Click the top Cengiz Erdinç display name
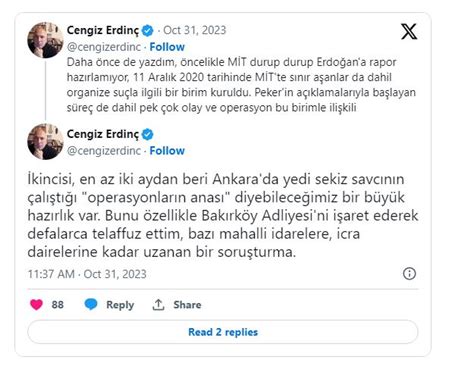This screenshot has height=369, width=474. (103, 30)
